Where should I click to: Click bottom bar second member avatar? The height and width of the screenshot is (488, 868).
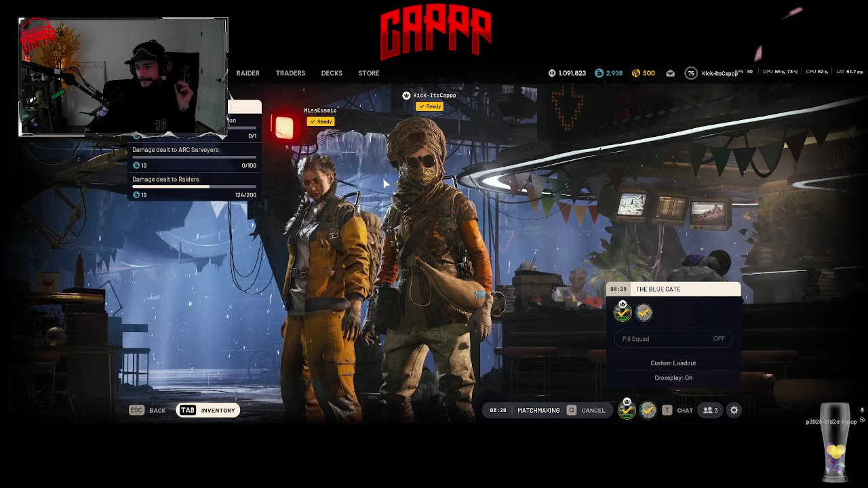(648, 410)
